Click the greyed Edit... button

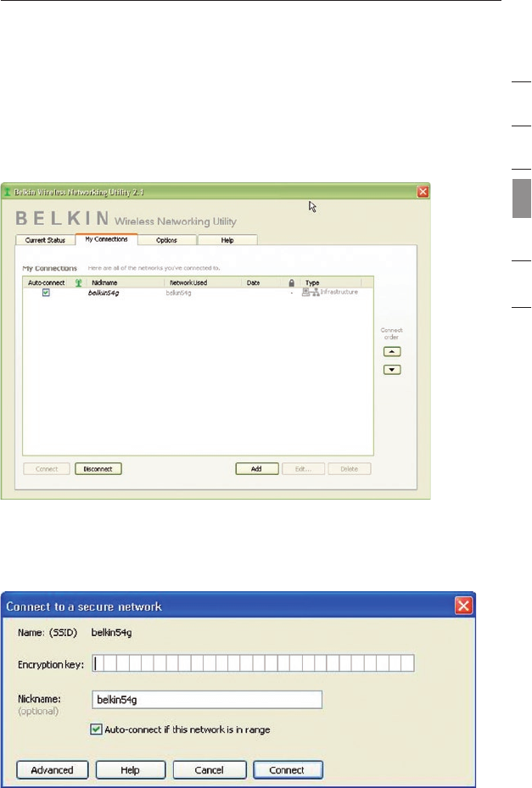[303, 469]
